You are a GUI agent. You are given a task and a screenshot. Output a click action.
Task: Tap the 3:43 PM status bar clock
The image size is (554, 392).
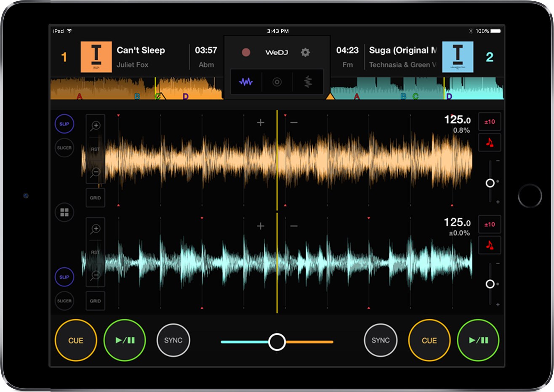(x=278, y=31)
